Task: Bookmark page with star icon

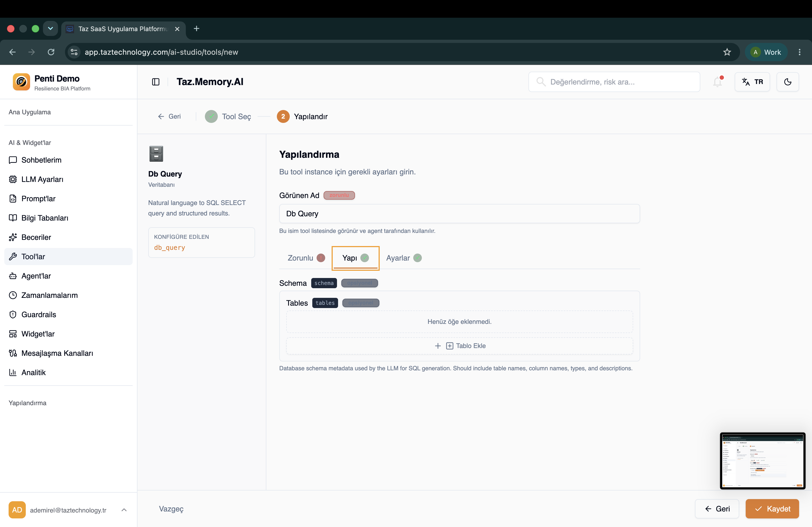Action: tap(727, 52)
